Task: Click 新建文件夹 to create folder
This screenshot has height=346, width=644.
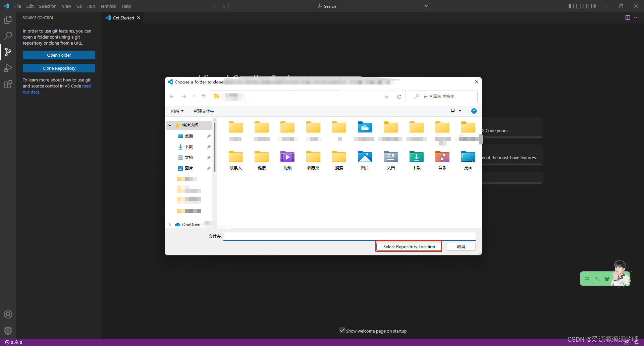Action: point(204,111)
